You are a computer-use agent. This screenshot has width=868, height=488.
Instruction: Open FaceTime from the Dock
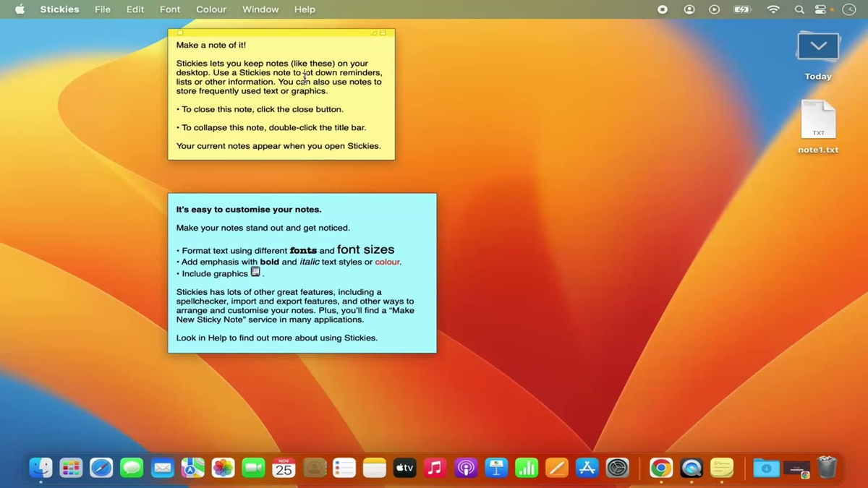(254, 468)
